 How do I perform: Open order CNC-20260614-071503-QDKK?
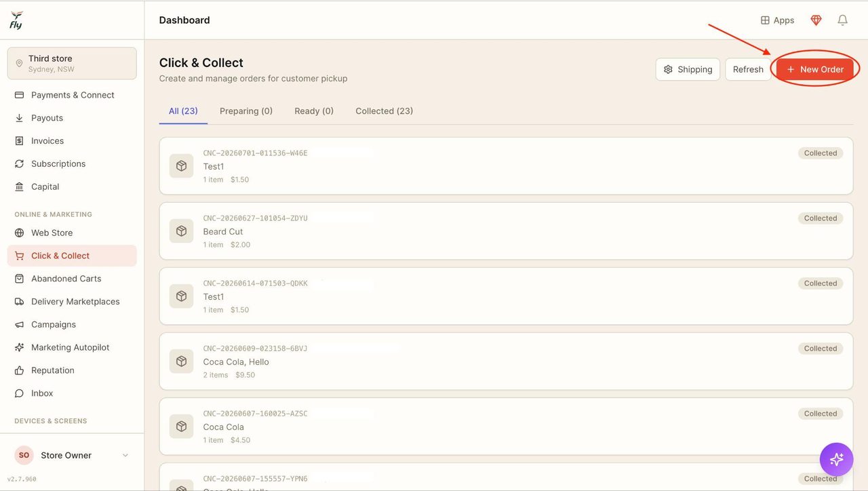coord(506,296)
